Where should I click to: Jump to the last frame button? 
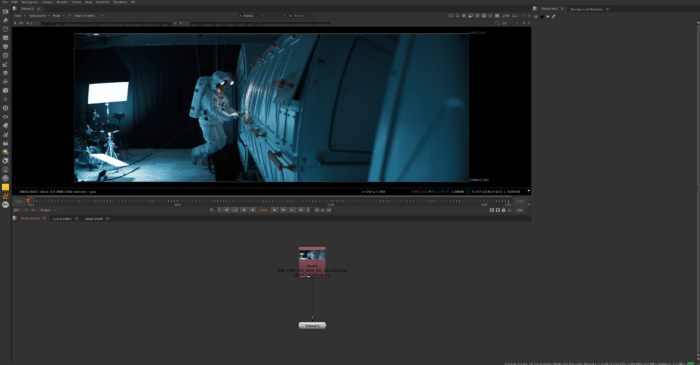coord(301,210)
